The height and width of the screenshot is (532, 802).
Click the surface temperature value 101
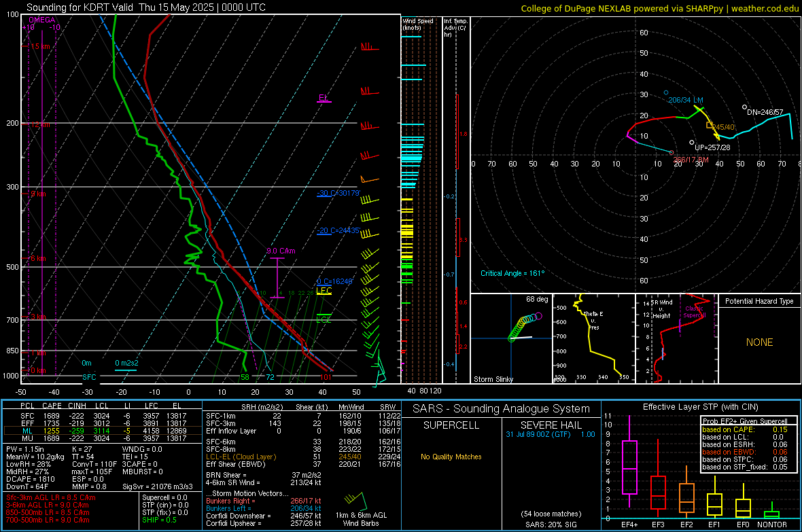[326, 377]
